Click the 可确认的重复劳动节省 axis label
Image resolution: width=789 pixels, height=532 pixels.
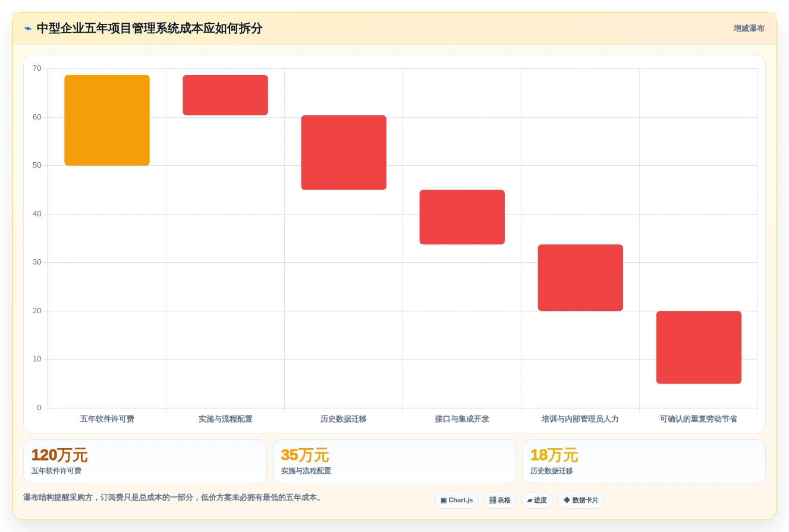699,419
